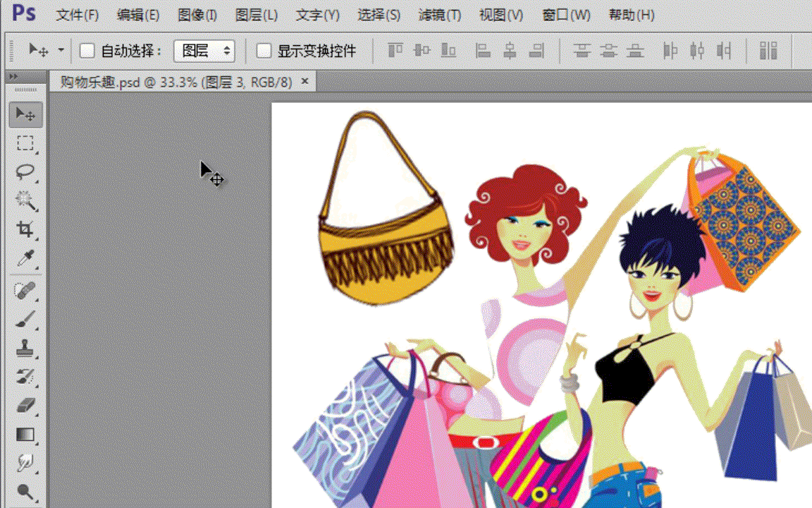Expand the toolbox double-arrow toggle
This screenshot has height=508, width=812.
13,76
